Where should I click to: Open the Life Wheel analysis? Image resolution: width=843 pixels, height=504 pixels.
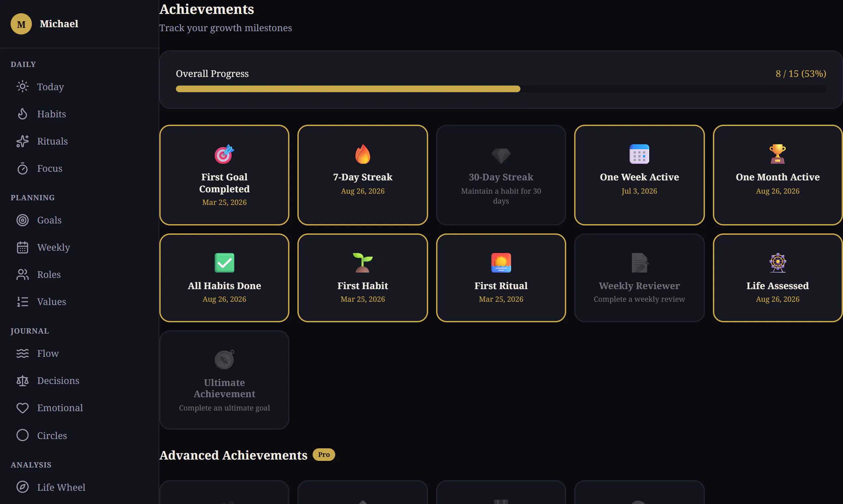tap(80, 487)
